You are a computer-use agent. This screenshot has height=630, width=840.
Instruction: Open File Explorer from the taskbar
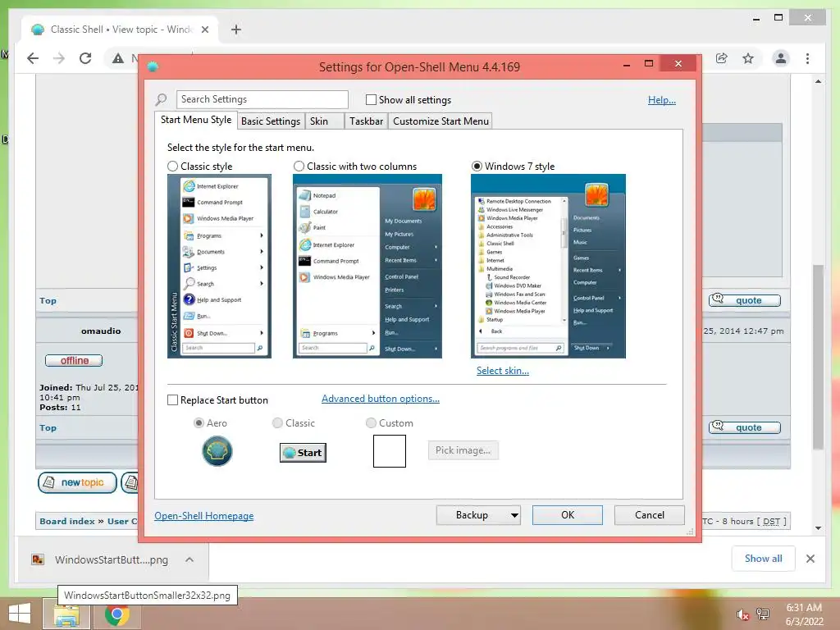(x=67, y=614)
